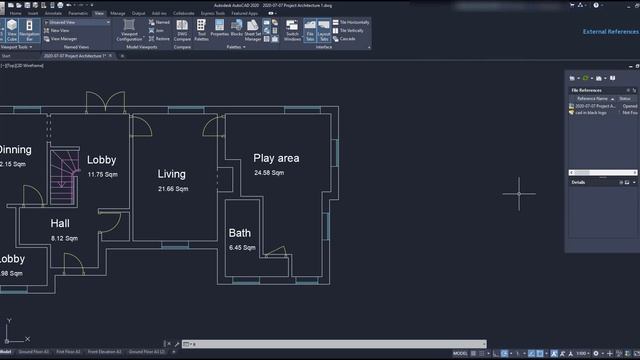
Task: Open the View Cube control
Action: click(x=12, y=30)
